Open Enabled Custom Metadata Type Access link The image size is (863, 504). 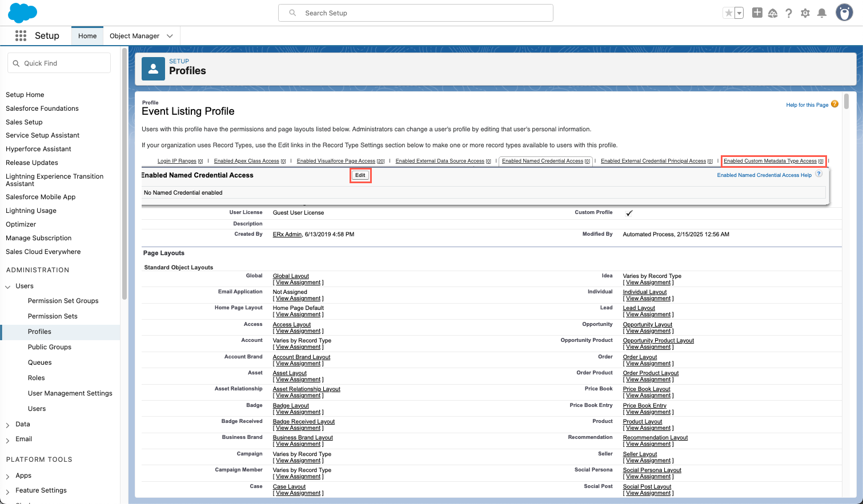(x=770, y=161)
